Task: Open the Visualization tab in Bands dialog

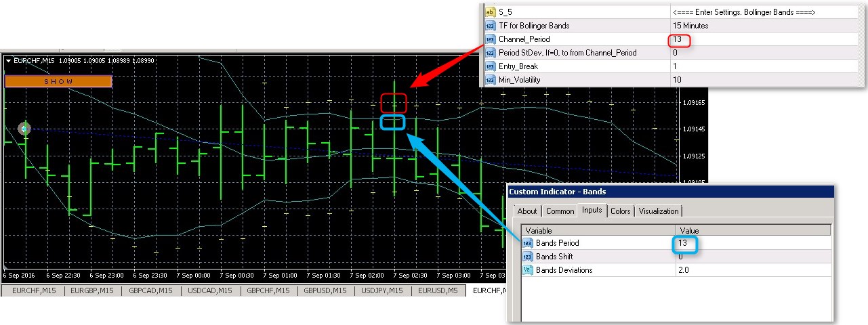Action: 658,211
